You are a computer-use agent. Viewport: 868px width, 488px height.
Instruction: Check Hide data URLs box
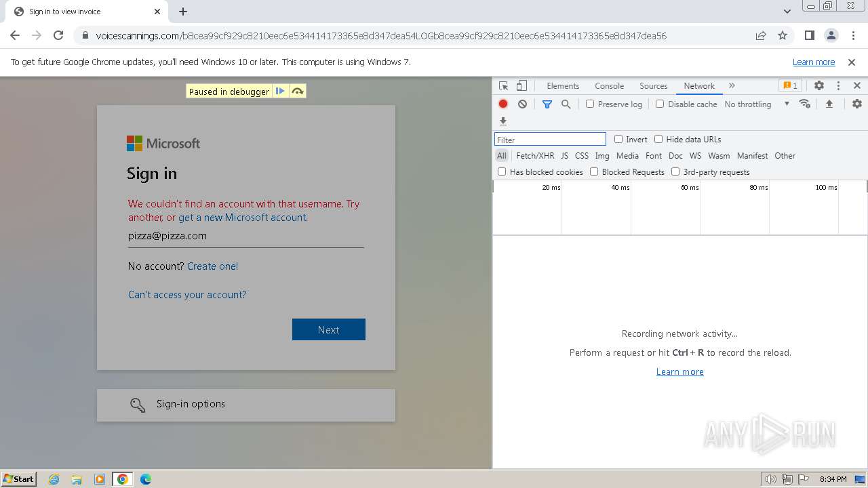pos(658,139)
